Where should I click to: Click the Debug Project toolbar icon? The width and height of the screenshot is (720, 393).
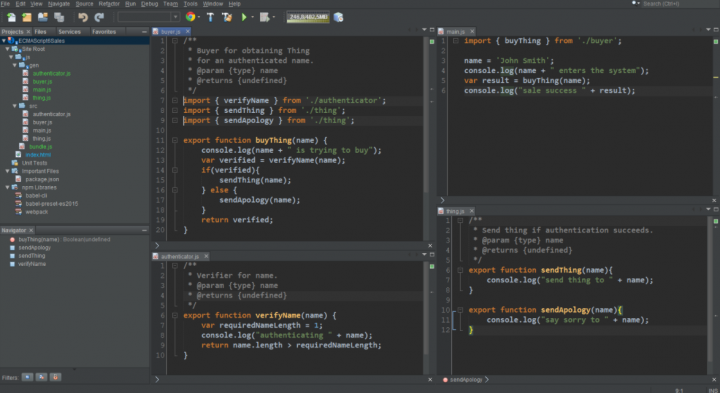tap(264, 17)
